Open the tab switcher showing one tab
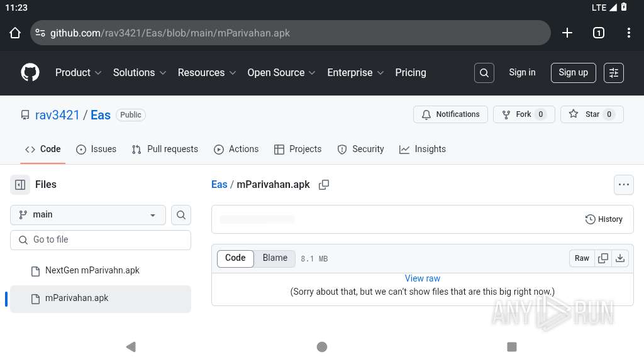Image resolution: width=644 pixels, height=362 pixels. (x=599, y=33)
